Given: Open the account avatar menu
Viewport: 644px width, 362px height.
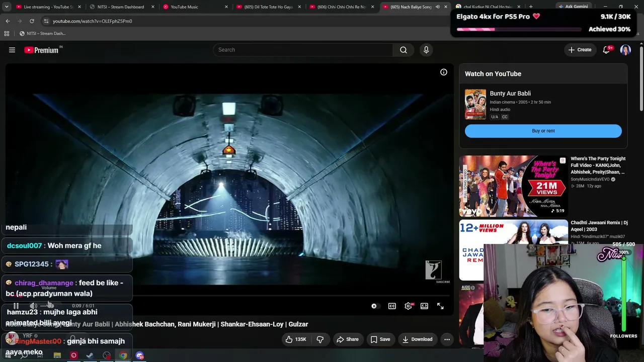Looking at the screenshot, I should tap(625, 50).
